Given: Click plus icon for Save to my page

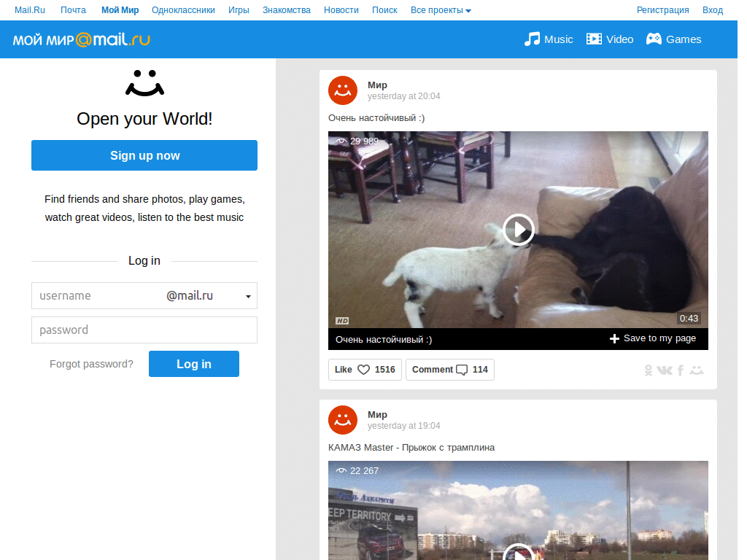Looking at the screenshot, I should point(614,338).
